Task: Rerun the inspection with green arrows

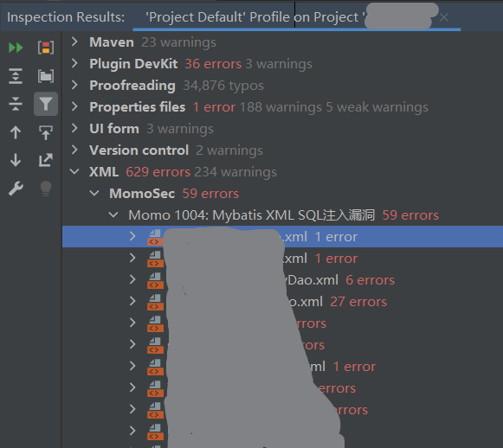Action: tap(16, 48)
